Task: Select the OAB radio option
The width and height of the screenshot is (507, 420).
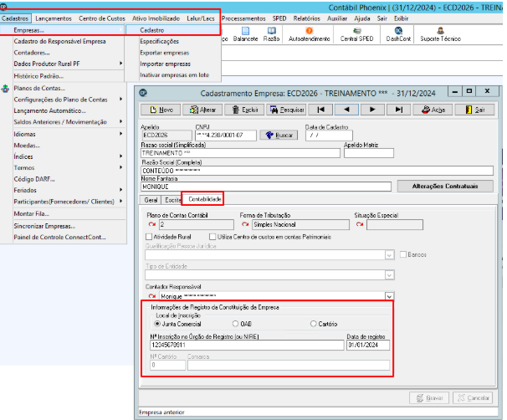Action: coord(235,324)
